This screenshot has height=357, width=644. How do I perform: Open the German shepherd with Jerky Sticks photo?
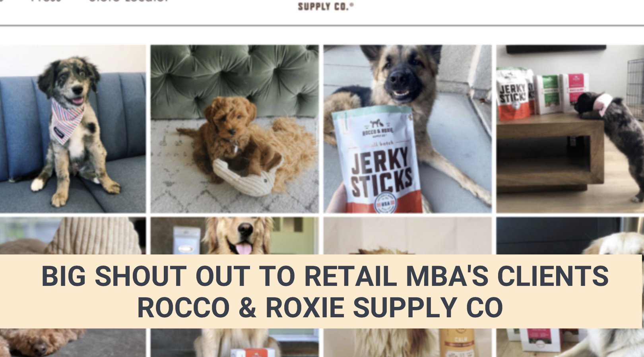(407, 129)
